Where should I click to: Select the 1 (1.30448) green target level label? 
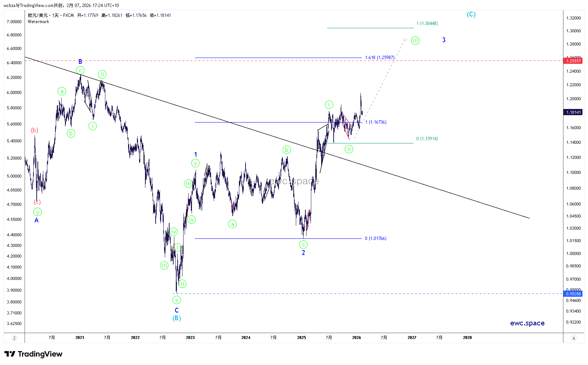(427, 23)
